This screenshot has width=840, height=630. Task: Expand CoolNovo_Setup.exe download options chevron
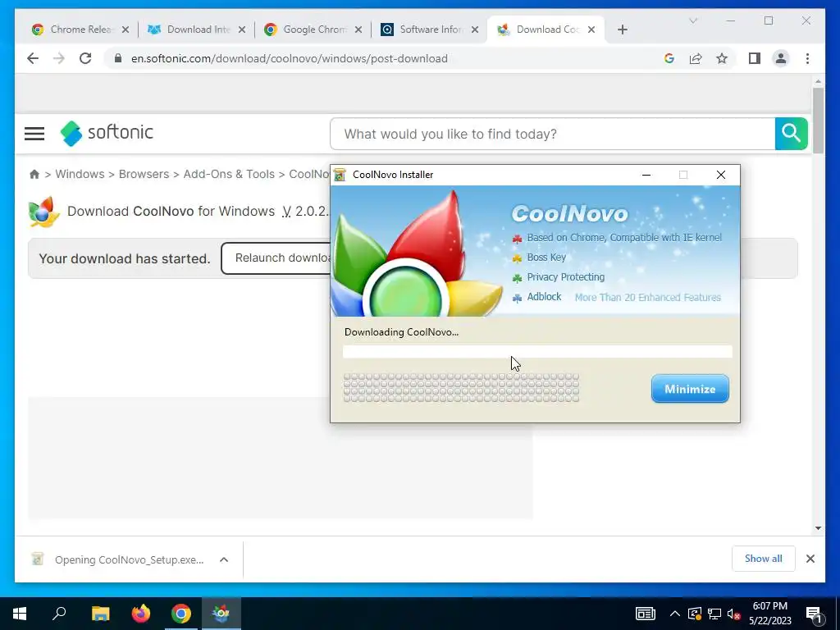(224, 559)
